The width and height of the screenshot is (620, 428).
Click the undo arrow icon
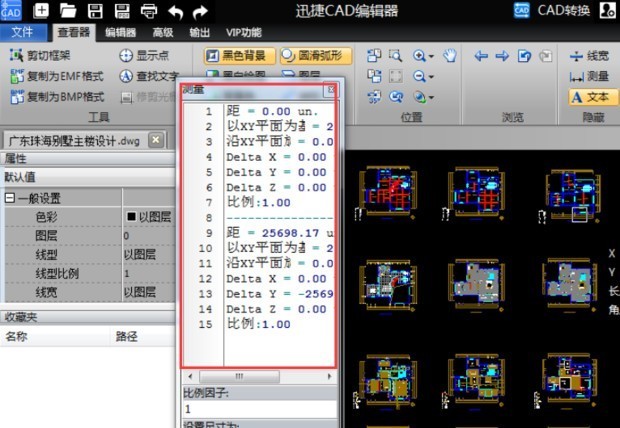click(x=175, y=11)
